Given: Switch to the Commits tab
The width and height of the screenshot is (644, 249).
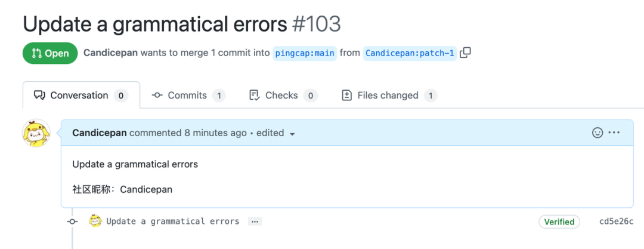Looking at the screenshot, I should 187,96.
